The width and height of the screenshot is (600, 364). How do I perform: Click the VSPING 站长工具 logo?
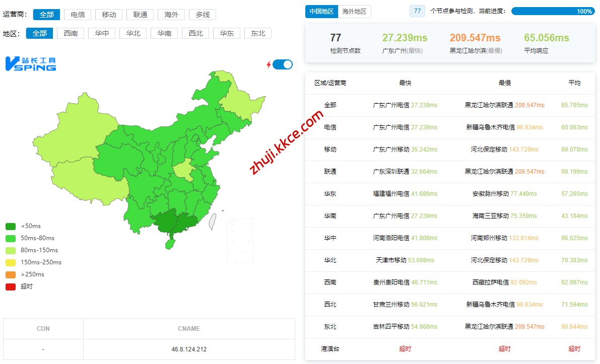[x=30, y=64]
